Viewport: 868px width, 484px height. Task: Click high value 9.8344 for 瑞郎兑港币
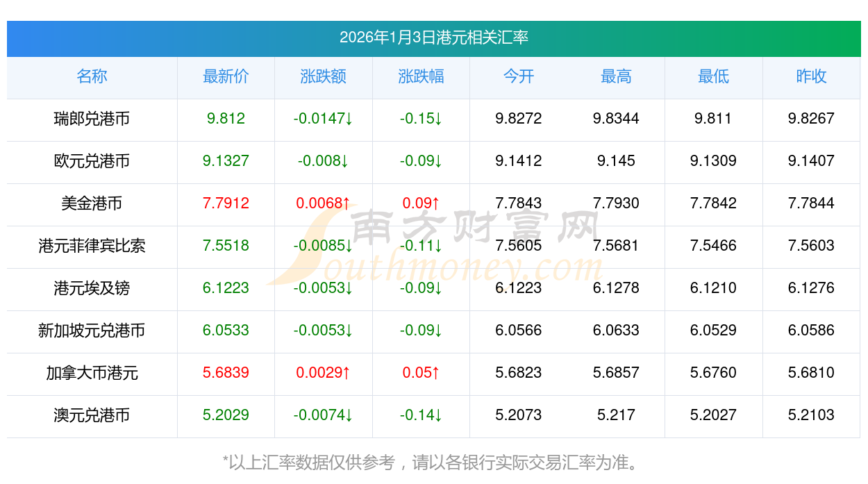point(616,119)
